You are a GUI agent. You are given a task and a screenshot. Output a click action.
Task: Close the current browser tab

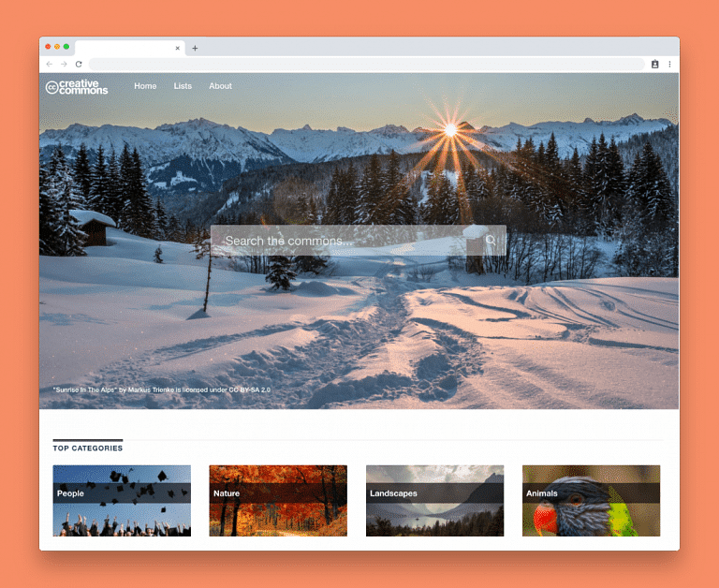178,48
